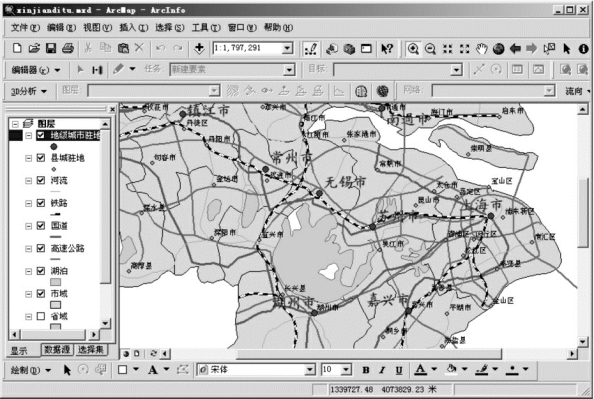The width and height of the screenshot is (594, 399).
Task: Open the 文件 menu
Action: 25,28
